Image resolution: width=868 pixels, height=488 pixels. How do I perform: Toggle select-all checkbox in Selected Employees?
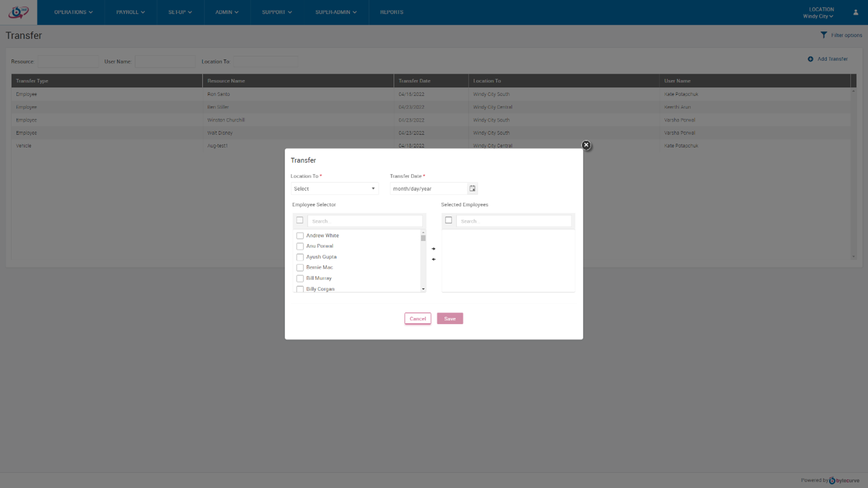point(449,220)
